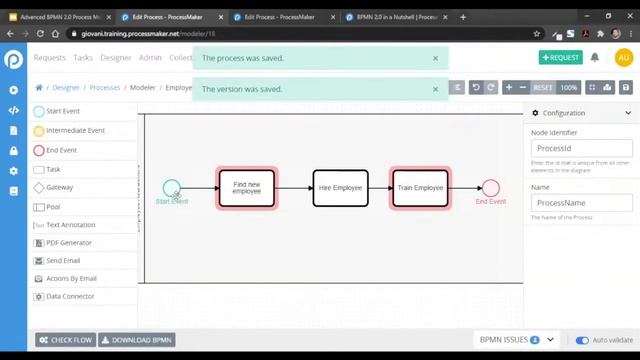Click the +REQUEST button
The width and height of the screenshot is (640, 360).
(x=560, y=58)
